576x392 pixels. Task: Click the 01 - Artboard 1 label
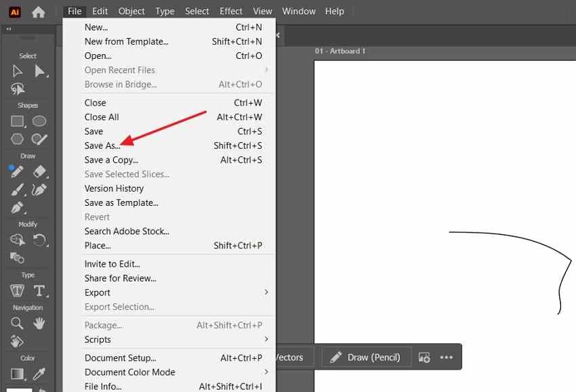[340, 51]
